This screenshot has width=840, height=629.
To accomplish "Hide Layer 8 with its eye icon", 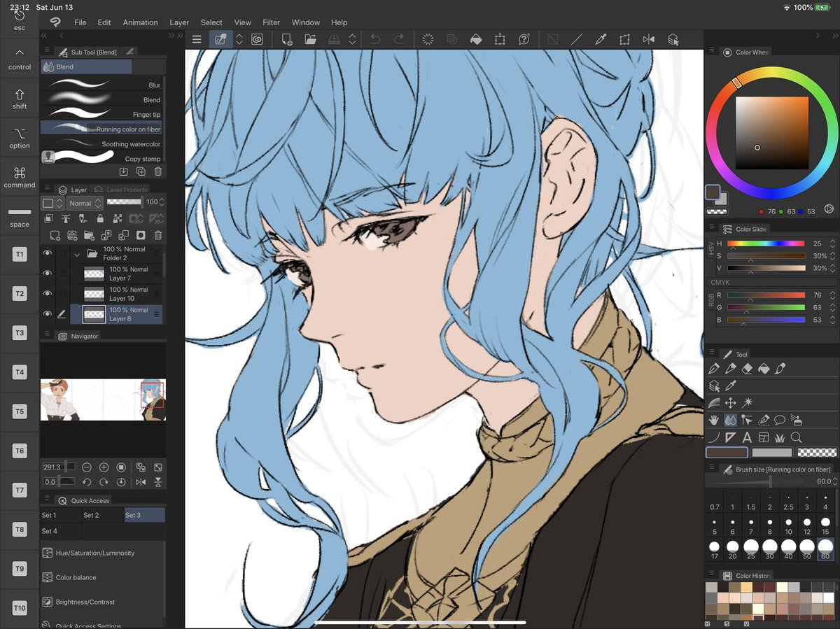I will [x=48, y=313].
